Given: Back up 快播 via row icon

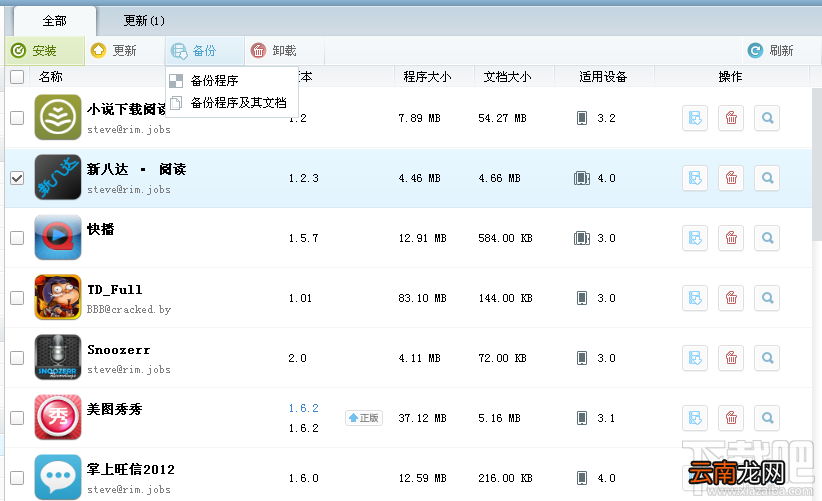Looking at the screenshot, I should pyautogui.click(x=695, y=238).
